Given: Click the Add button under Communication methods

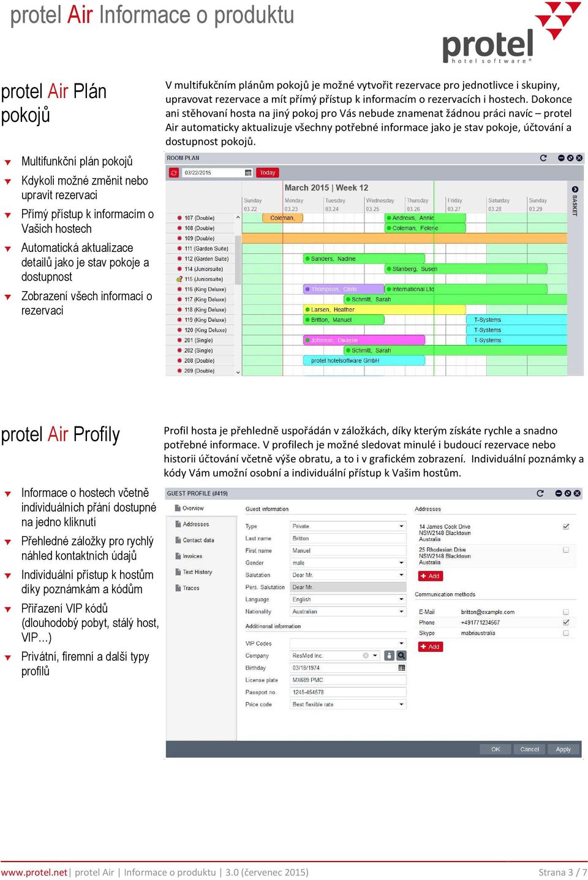Looking at the screenshot, I should [x=430, y=647].
